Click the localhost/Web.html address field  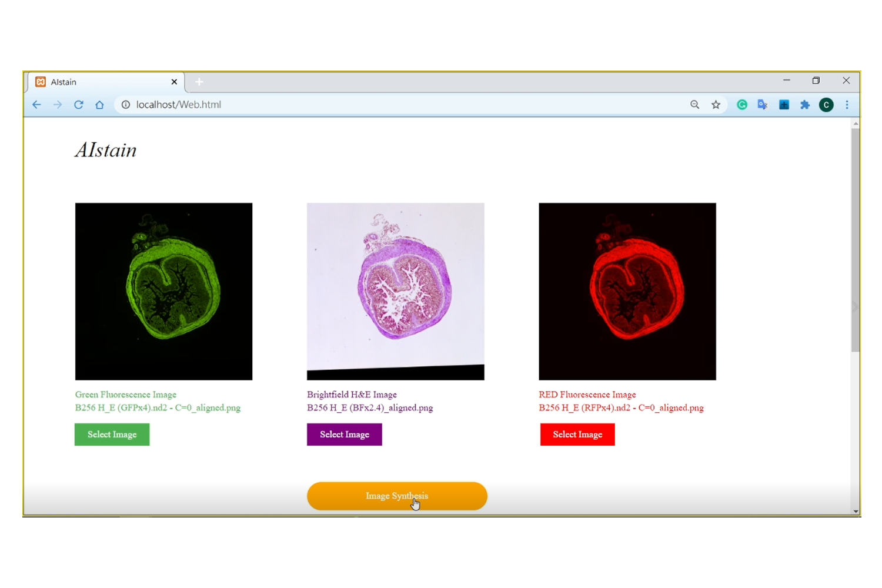coord(353,105)
